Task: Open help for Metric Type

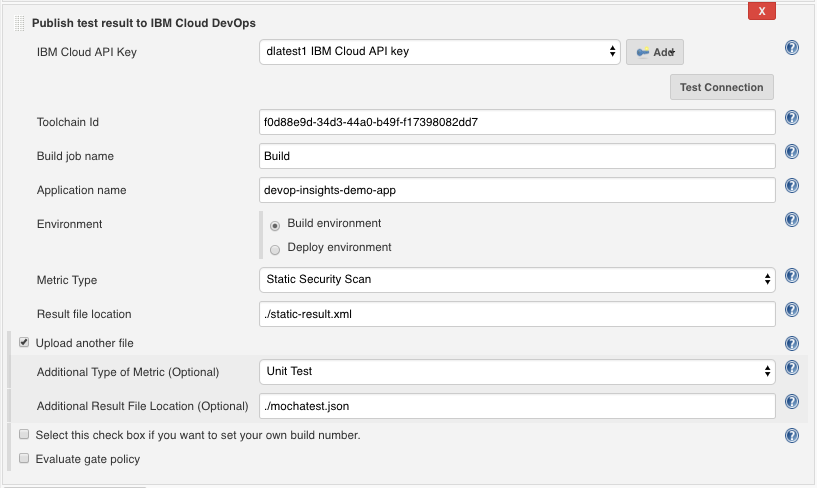Action: [791, 276]
